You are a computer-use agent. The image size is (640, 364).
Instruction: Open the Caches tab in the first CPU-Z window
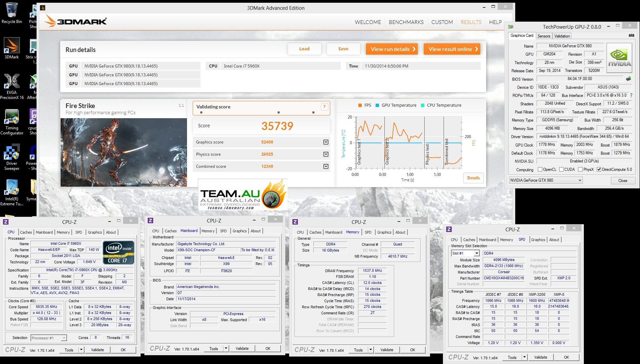(26, 232)
